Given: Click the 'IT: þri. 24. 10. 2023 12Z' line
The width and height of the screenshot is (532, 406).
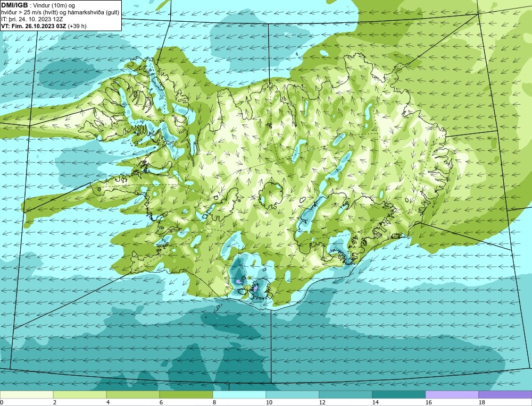Looking at the screenshot, I should (x=32, y=19).
